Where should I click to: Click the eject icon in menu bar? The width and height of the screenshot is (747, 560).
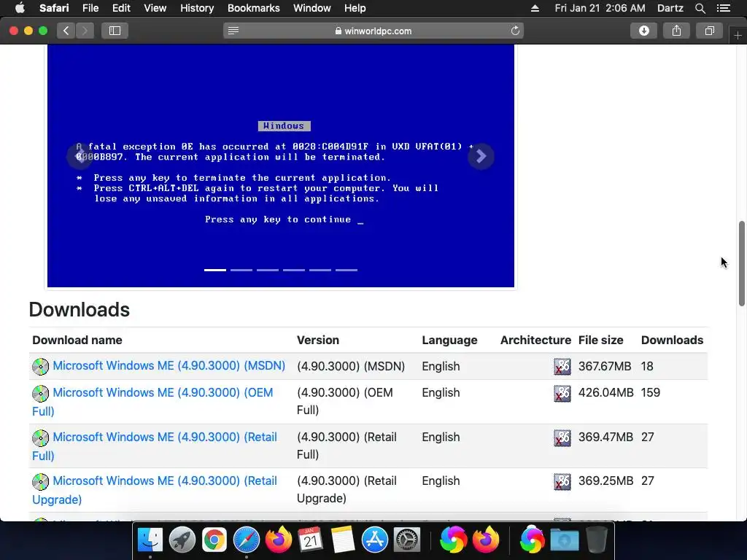535,8
